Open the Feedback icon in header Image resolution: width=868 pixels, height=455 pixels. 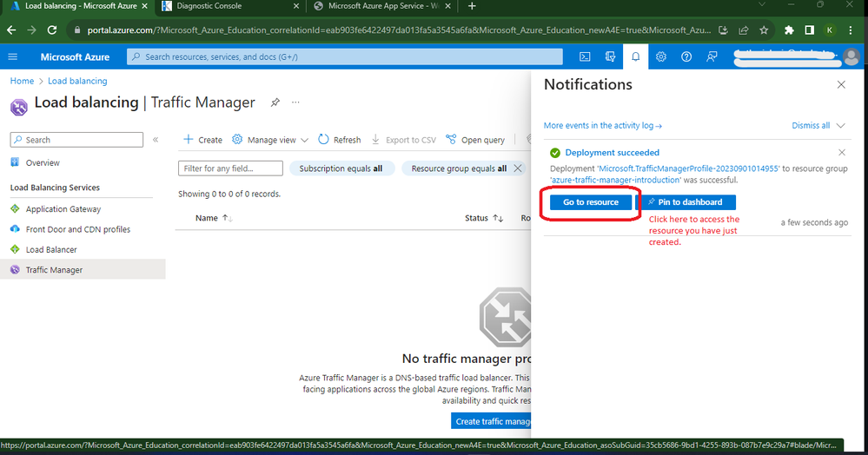[x=712, y=57]
